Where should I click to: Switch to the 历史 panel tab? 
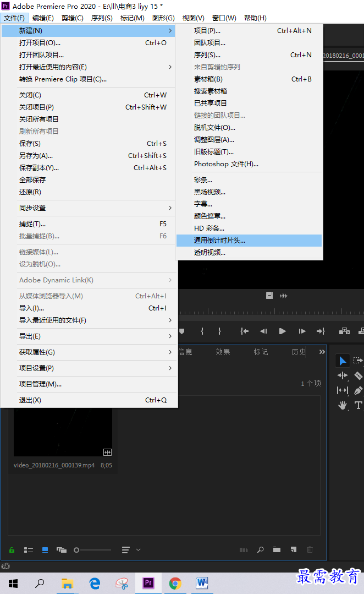coord(299,352)
